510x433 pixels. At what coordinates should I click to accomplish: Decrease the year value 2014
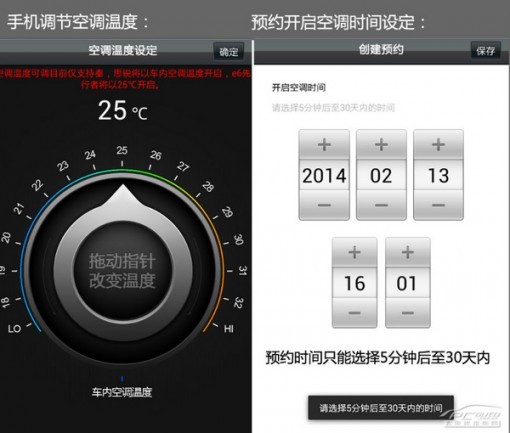[x=324, y=205]
